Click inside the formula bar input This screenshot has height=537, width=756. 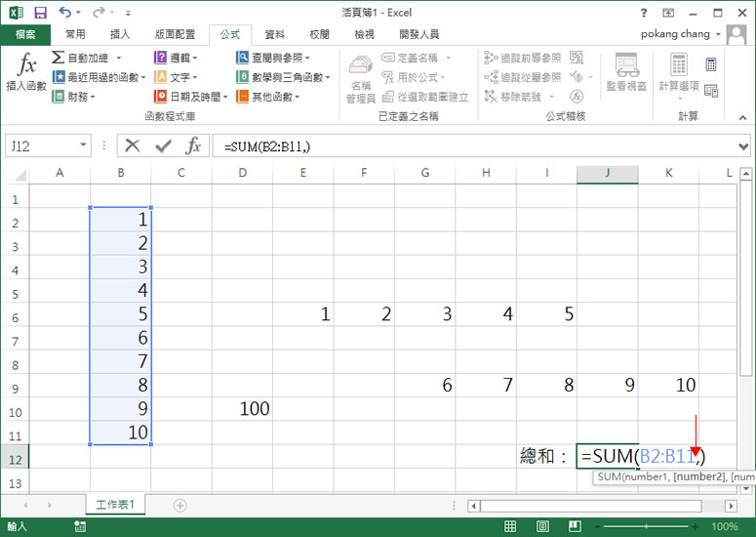[x=475, y=145]
